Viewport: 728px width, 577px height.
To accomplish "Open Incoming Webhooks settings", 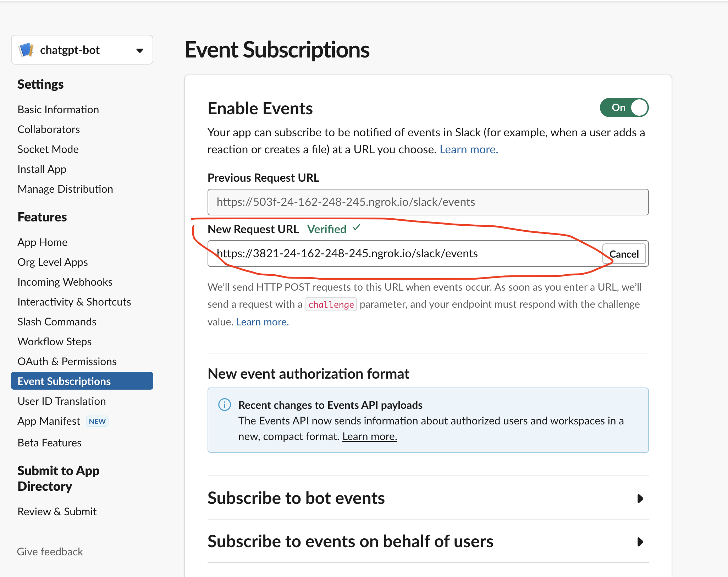I will (65, 282).
